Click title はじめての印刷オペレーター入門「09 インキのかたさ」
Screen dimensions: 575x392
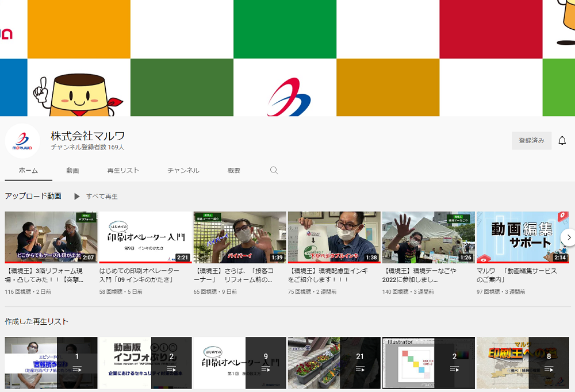(139, 275)
